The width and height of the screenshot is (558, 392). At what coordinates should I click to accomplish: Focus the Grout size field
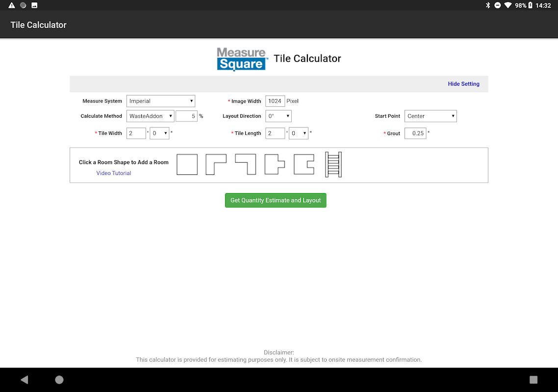415,133
